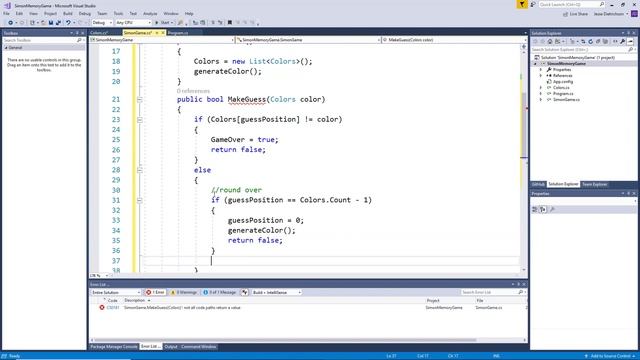This screenshot has width=640, height=360.
Task: Click the code editor vertical scrollbar thumb
Action: (524, 124)
